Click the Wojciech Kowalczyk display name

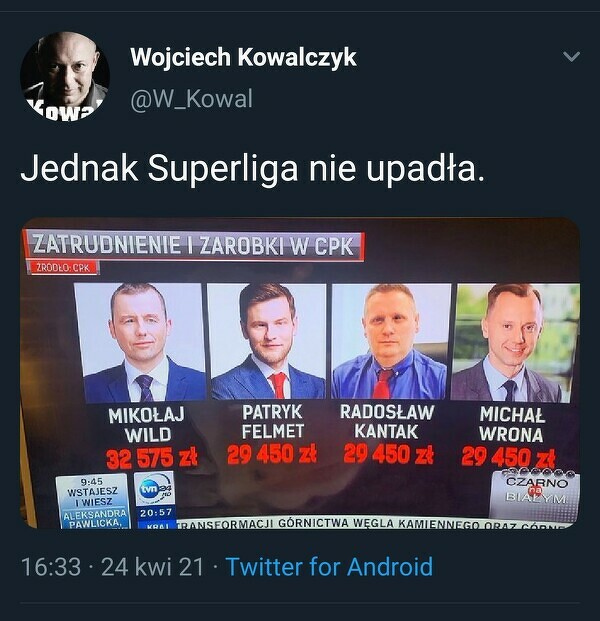pos(243,57)
